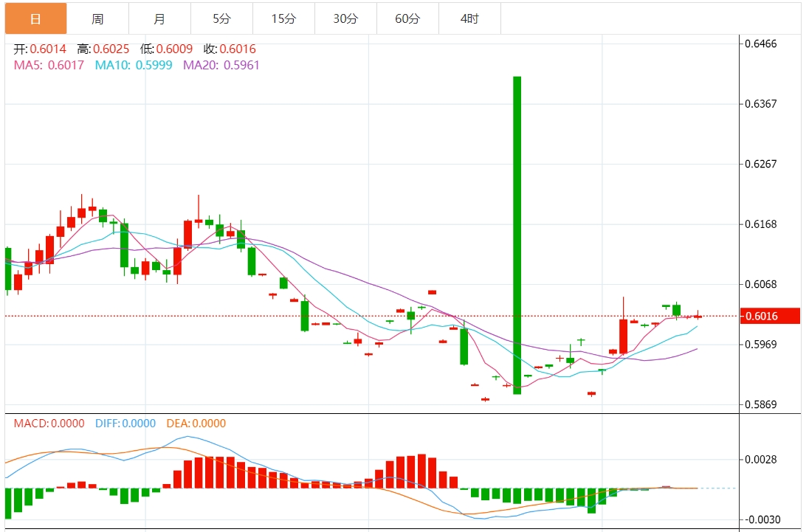Viewport: 809px width, 532px height.
Task: Click the 0.6068 price axis label
Action: 760,285
